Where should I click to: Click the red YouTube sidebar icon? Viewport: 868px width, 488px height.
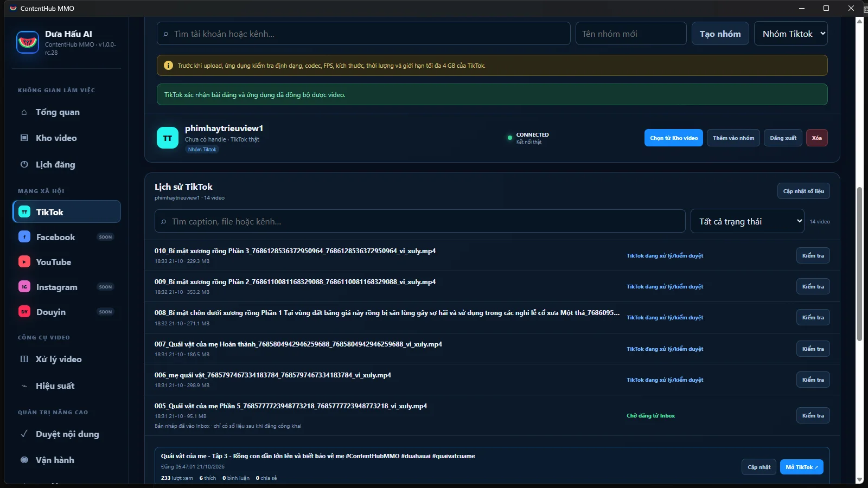(x=24, y=262)
